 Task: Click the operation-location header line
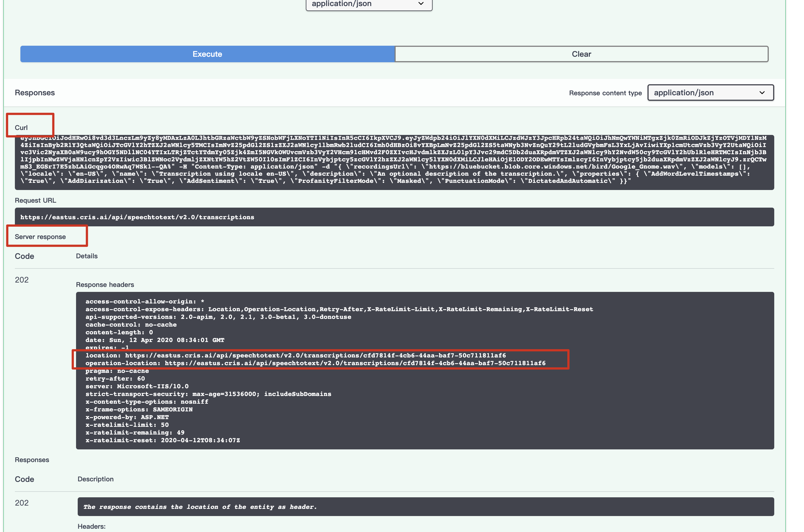[315, 363]
